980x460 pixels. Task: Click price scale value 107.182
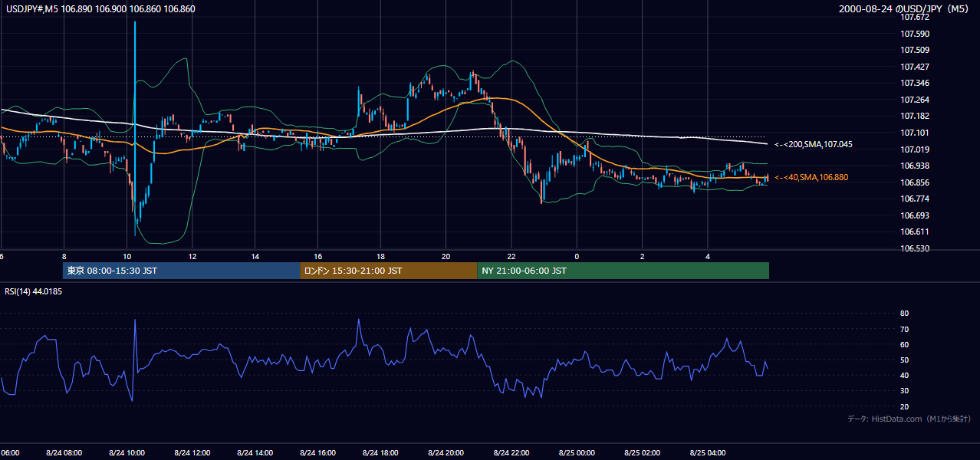click(x=914, y=116)
